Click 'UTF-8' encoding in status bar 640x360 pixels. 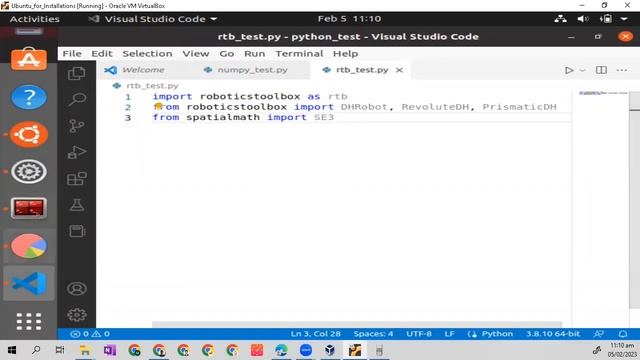click(x=419, y=334)
